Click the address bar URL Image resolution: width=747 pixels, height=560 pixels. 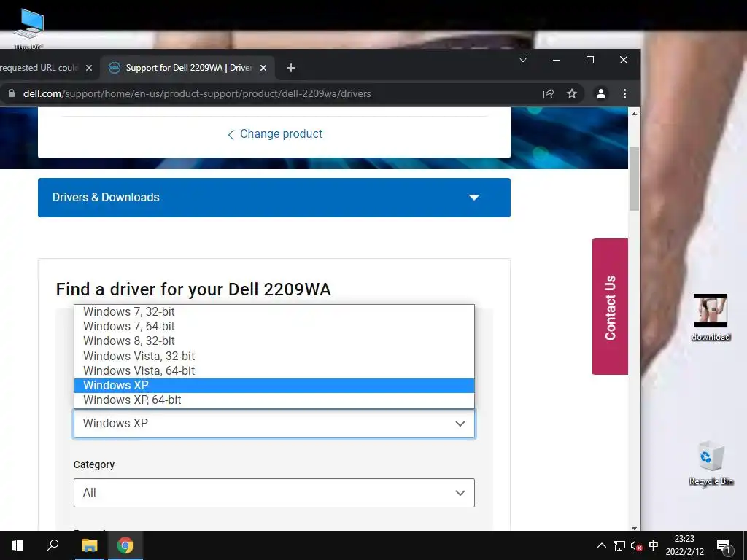coord(197,94)
